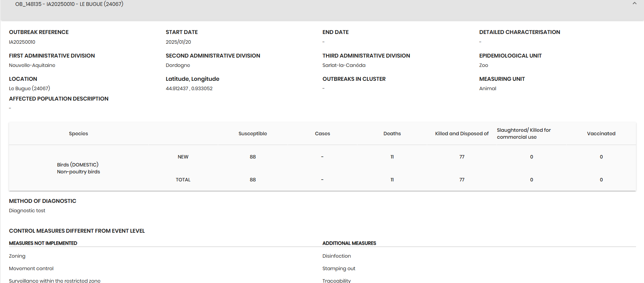Select the NEW row deaths value 11
This screenshot has width=644, height=283.
pyautogui.click(x=392, y=157)
